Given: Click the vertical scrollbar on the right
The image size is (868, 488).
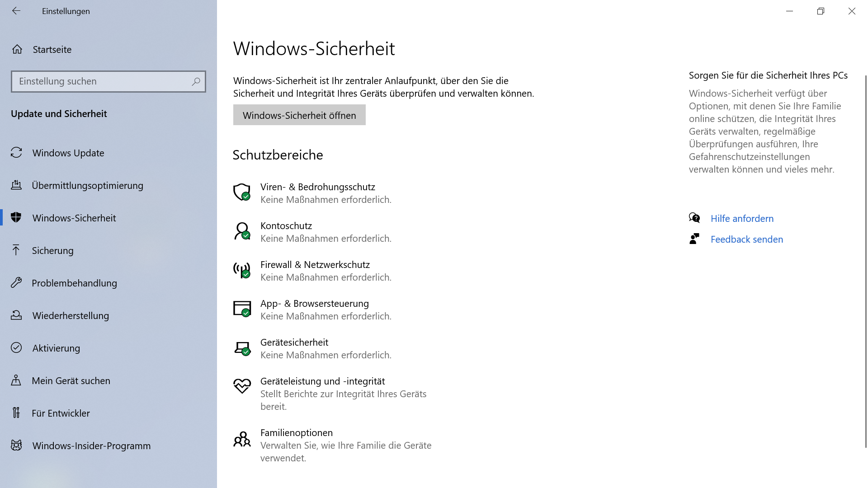Looking at the screenshot, I should pos(866,261).
